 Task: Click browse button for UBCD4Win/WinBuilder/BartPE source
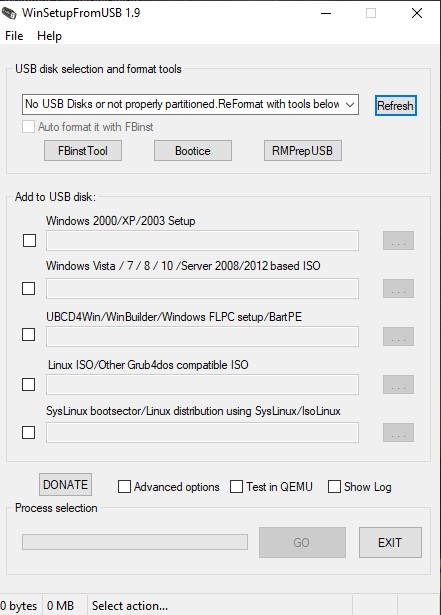398,337
